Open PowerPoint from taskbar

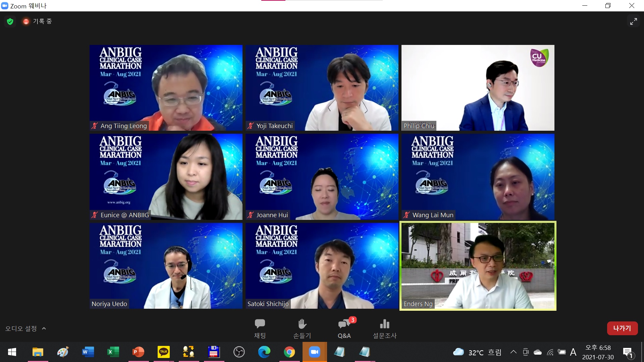pos(138,352)
